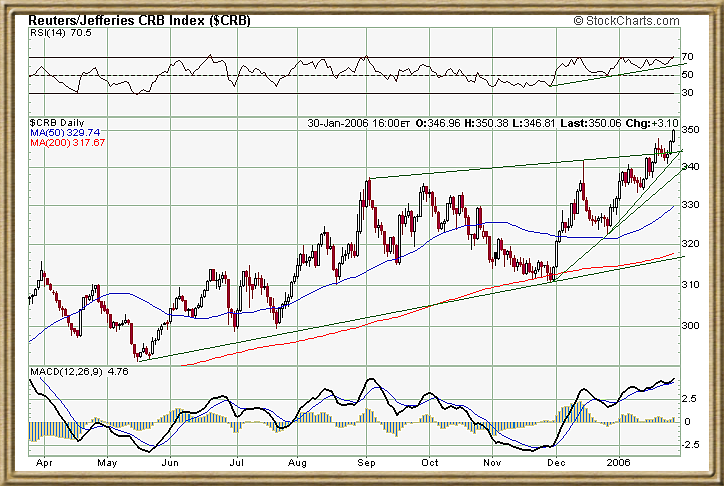Click the RSI 70 overbought level label
The height and width of the screenshot is (486, 724).
pos(688,57)
